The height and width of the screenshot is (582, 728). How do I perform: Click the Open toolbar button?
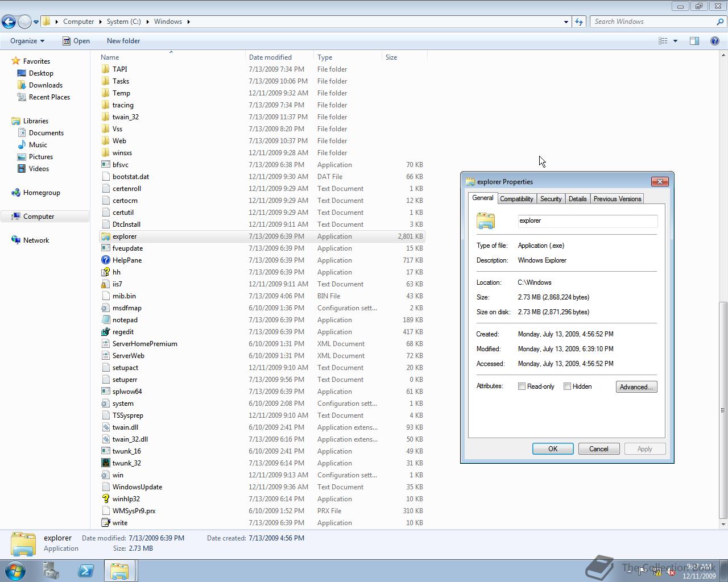(x=76, y=41)
